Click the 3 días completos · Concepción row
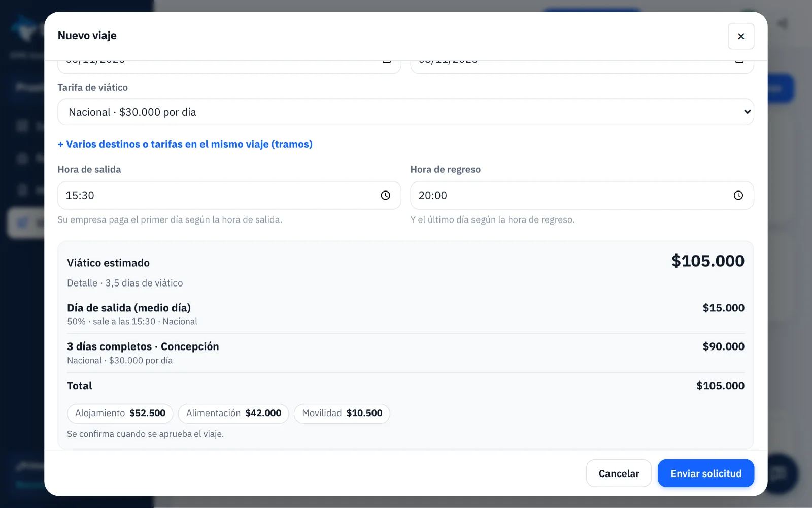The height and width of the screenshot is (508, 812). (x=405, y=353)
